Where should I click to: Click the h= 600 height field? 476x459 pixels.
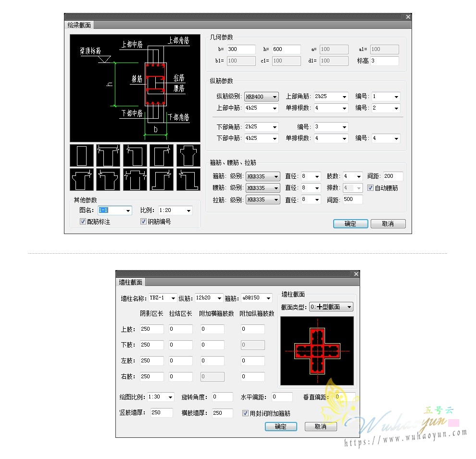pos(287,49)
